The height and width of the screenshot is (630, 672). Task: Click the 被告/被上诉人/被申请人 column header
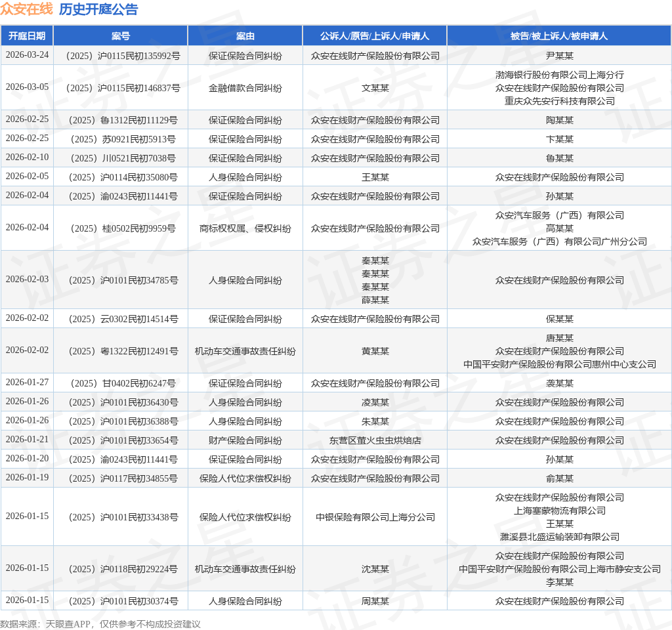(x=559, y=36)
